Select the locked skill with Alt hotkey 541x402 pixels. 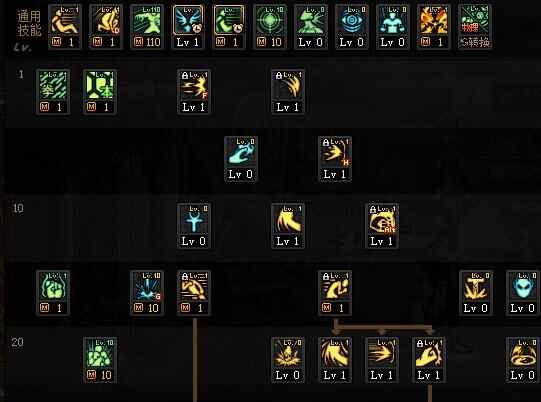pyautogui.click(x=382, y=226)
